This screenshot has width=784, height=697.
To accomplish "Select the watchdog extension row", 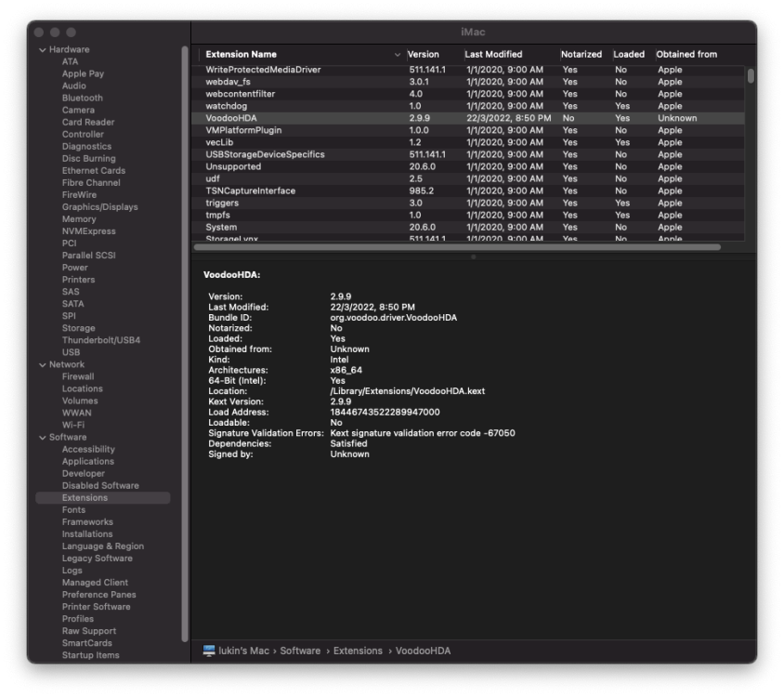I will point(468,106).
